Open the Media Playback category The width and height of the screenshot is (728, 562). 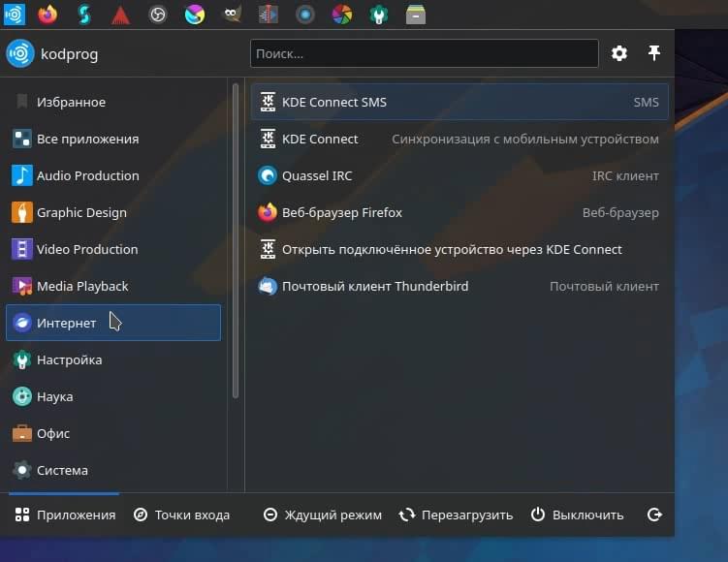(113, 286)
